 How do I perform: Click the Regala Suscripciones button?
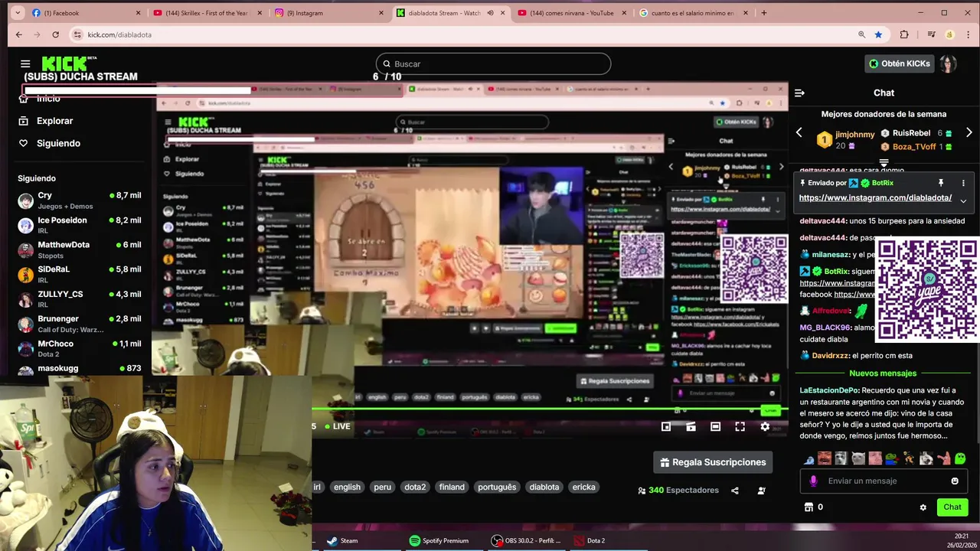pyautogui.click(x=713, y=462)
